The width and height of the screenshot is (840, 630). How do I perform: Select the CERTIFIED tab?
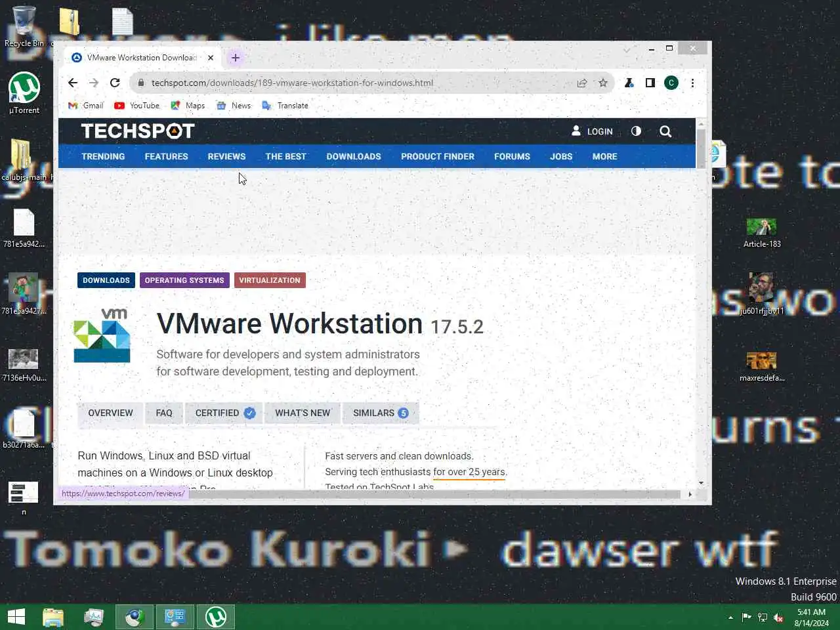224,413
